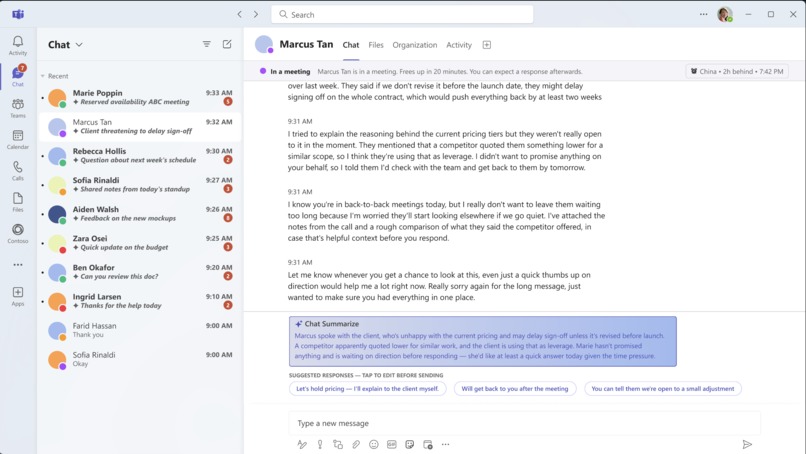Open Contoso app in left rail

[x=17, y=233]
